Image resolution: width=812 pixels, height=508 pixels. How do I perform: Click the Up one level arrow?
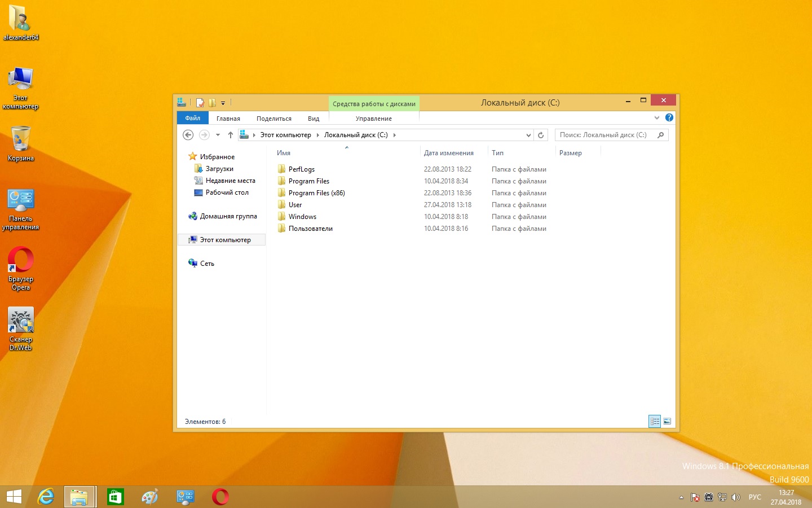click(x=230, y=135)
